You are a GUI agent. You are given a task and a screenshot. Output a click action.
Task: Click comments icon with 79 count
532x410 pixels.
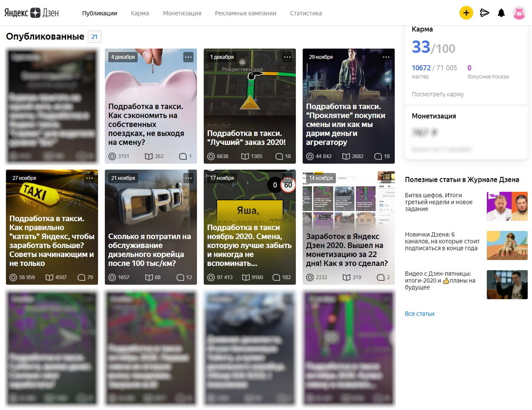[81, 277]
